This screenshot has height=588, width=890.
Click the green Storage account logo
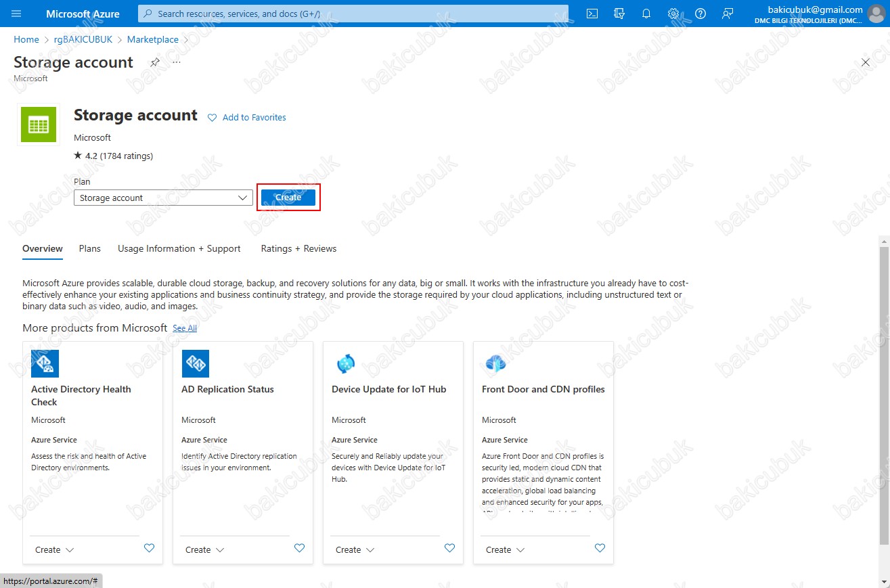pos(39,125)
